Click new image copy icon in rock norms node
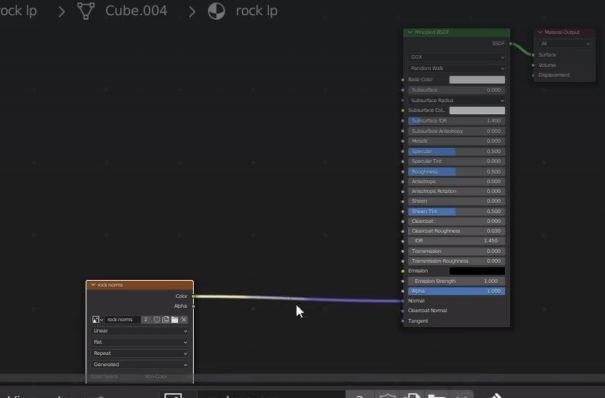 coord(166,320)
